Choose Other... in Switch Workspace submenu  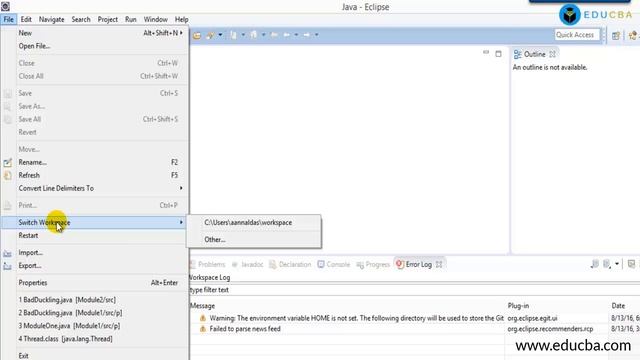[254, 240]
